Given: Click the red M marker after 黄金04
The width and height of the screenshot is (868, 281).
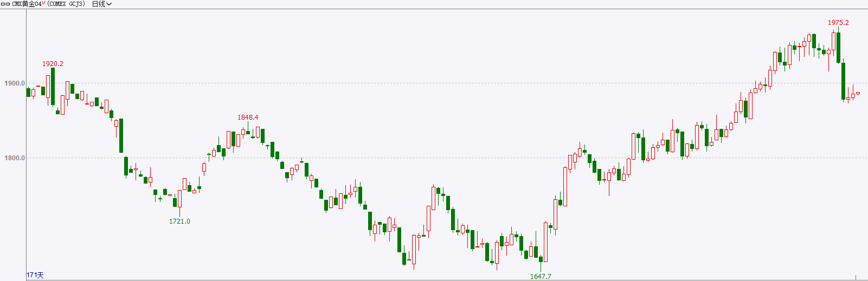Looking at the screenshot, I should [x=43, y=3].
